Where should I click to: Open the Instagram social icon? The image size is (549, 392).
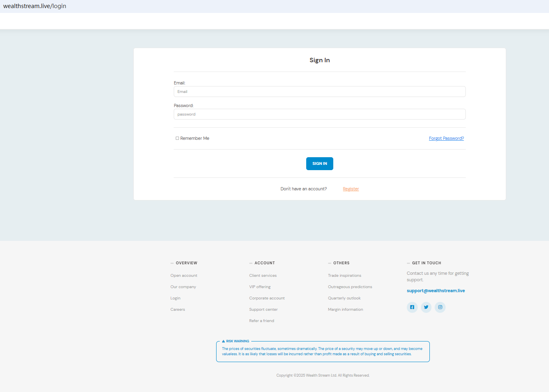point(440,307)
